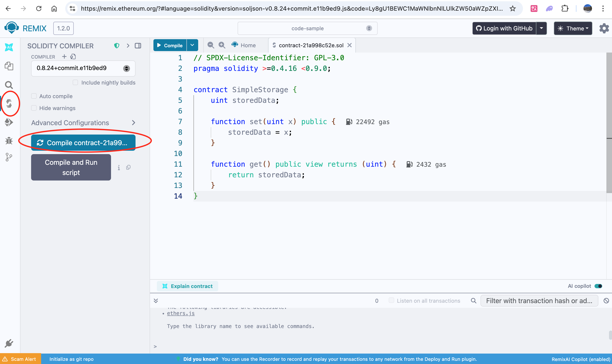
Task: Open the Git source control icon
Action: 9,157
